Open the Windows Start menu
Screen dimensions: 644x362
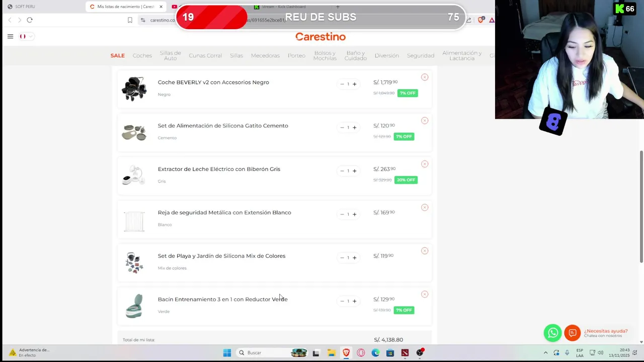click(x=227, y=353)
